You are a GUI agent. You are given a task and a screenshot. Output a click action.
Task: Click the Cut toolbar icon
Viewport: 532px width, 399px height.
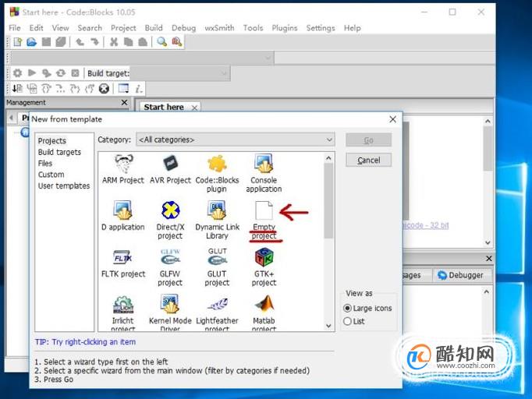click(x=114, y=42)
